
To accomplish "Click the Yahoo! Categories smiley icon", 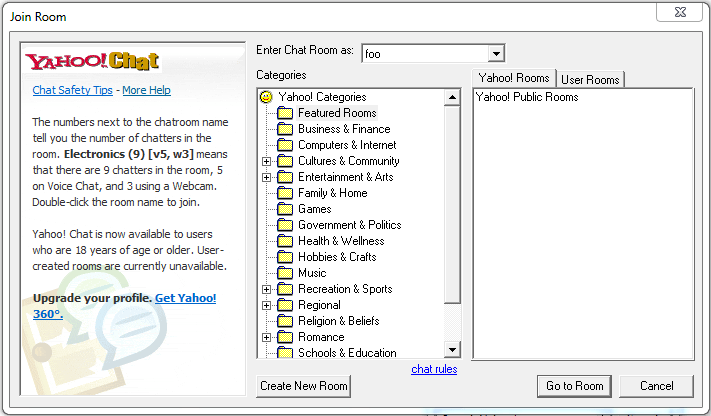I will click(266, 97).
